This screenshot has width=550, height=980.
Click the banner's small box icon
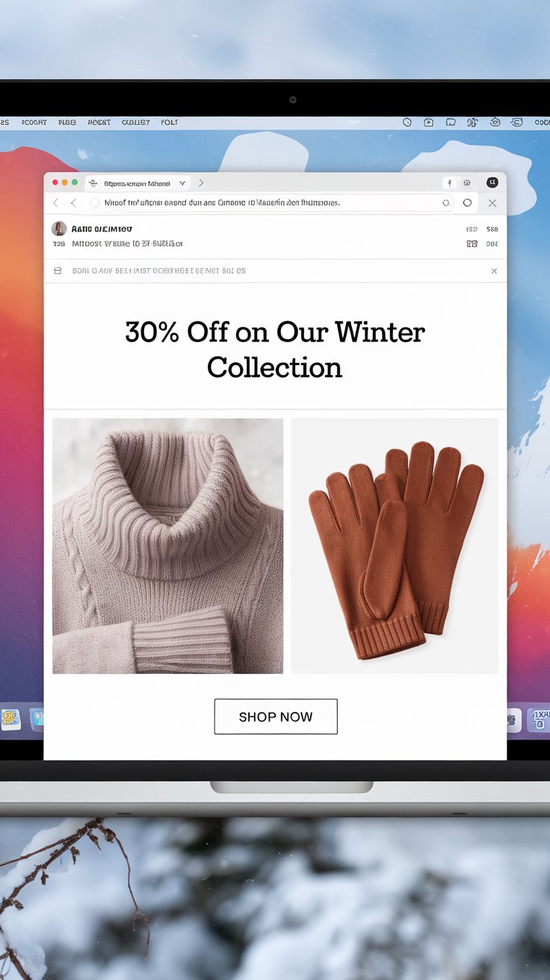click(x=58, y=270)
